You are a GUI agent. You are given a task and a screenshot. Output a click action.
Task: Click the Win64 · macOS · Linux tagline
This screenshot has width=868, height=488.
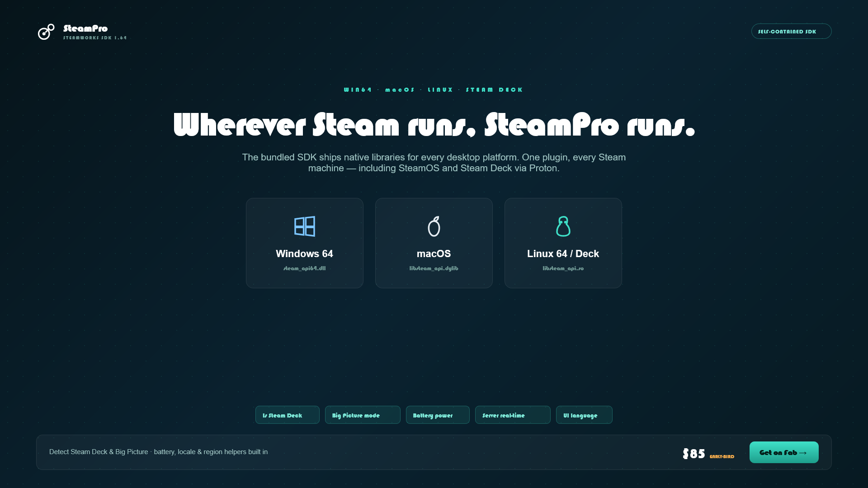[x=434, y=90]
